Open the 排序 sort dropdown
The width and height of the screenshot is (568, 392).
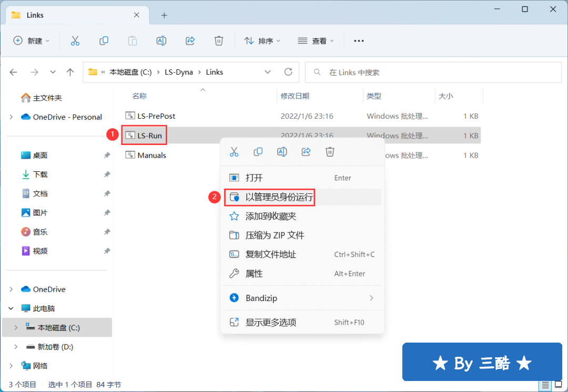(262, 41)
